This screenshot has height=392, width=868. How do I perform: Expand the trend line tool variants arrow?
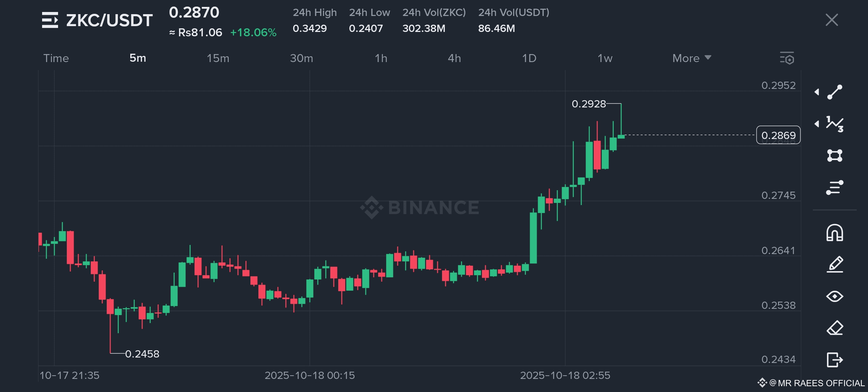pyautogui.click(x=817, y=92)
